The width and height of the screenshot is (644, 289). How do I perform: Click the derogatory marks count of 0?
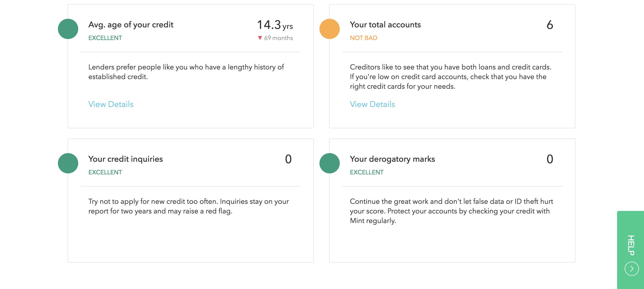click(550, 159)
